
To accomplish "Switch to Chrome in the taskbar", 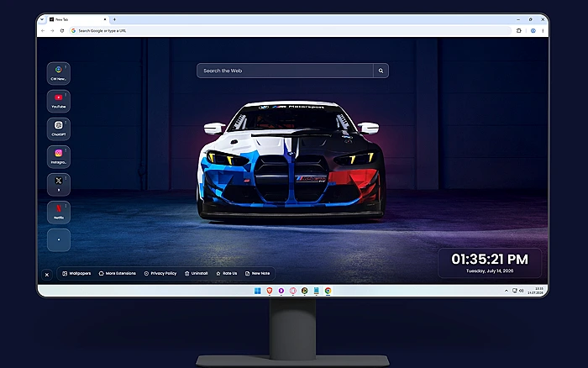I will point(328,291).
